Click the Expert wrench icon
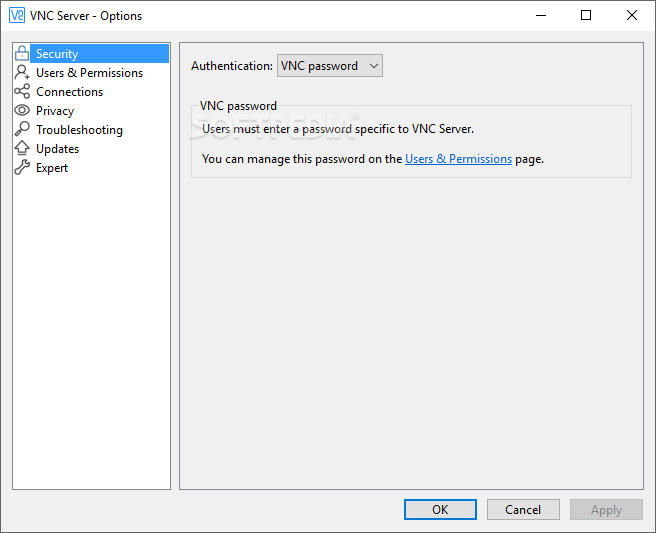The image size is (656, 533). pos(22,167)
